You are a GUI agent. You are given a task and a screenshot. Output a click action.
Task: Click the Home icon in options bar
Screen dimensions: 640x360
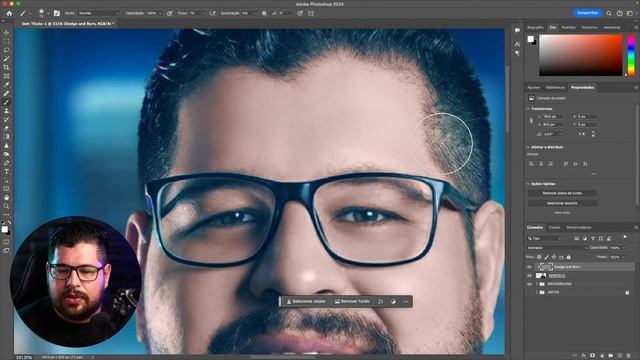tap(9, 13)
